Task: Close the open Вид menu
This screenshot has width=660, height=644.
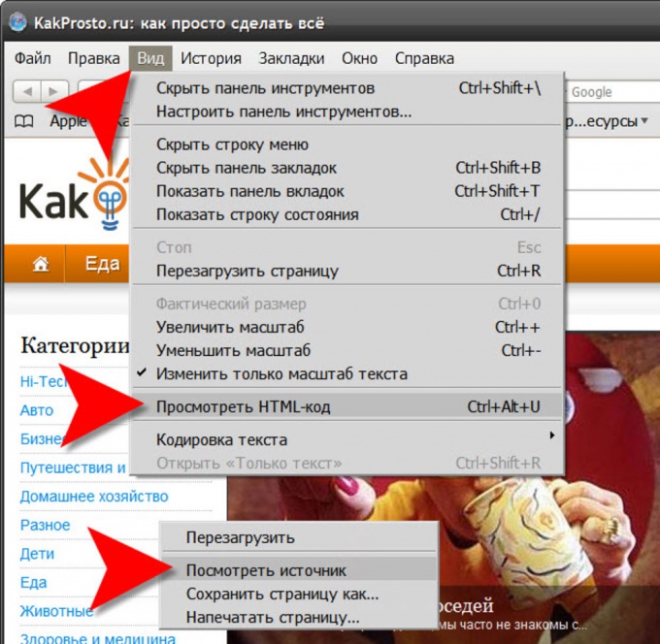Action: tap(150, 58)
